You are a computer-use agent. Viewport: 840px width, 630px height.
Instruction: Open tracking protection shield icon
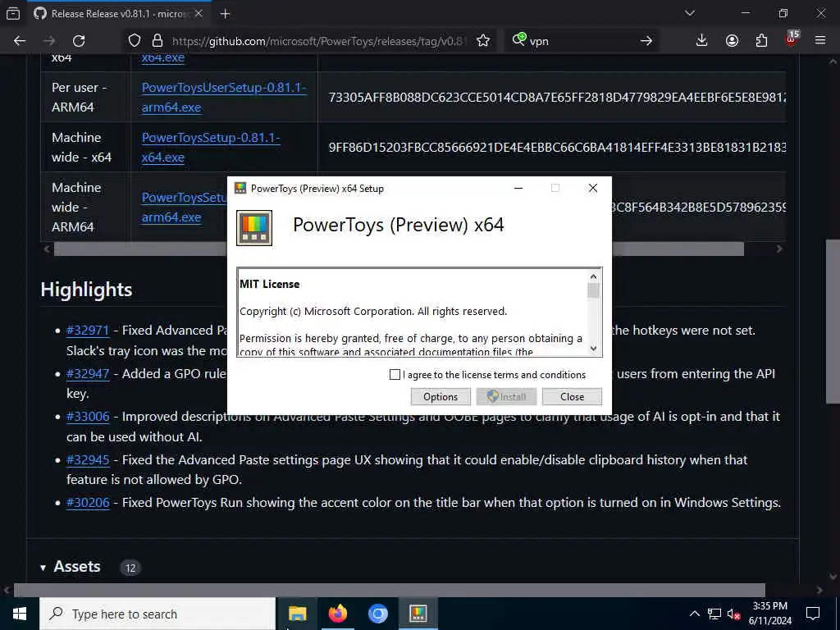(135, 41)
